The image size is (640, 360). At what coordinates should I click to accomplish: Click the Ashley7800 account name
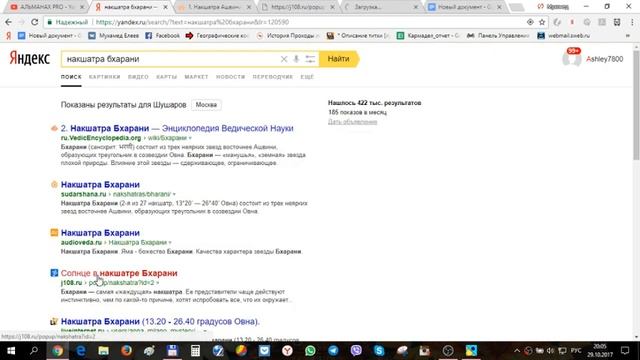604,59
